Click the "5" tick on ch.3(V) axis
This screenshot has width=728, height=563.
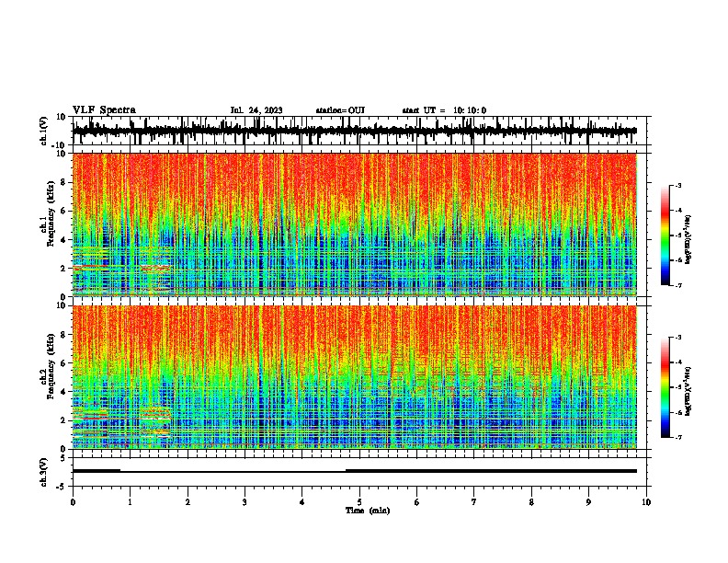pyautogui.click(x=63, y=458)
